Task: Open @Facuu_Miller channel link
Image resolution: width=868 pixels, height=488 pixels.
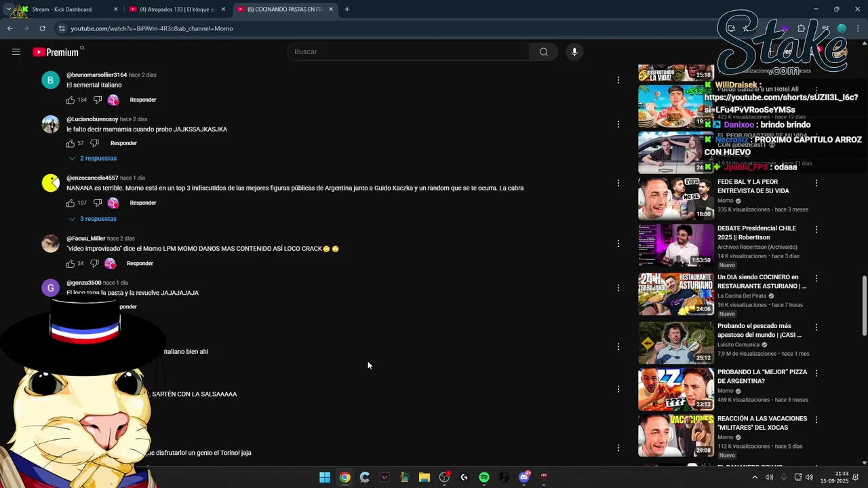Action: 85,239
